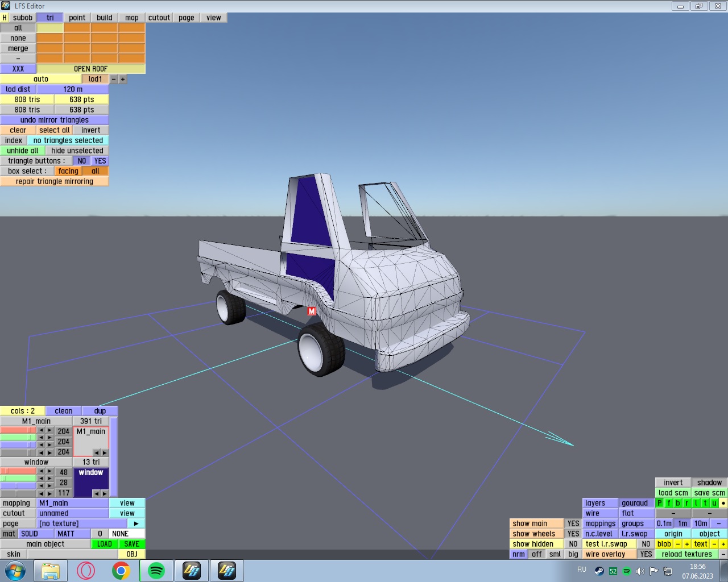Click undo mirror triangles
The image size is (728, 582).
tap(55, 120)
